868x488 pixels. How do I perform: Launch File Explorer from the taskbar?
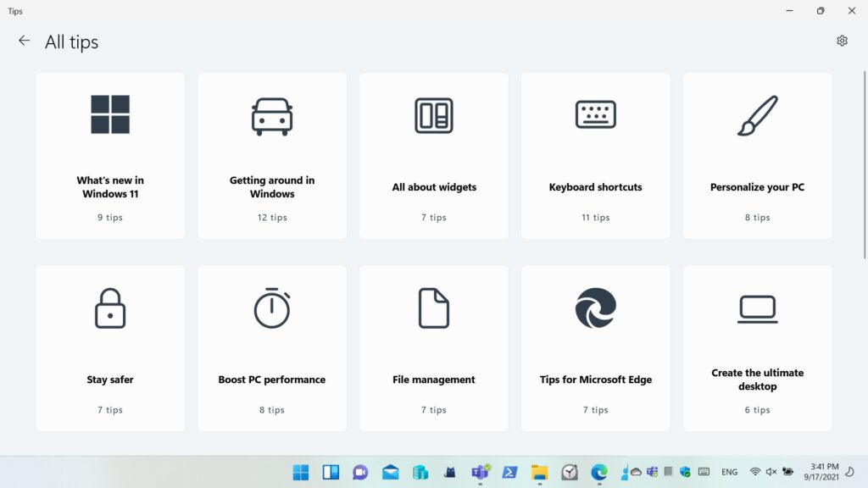539,472
